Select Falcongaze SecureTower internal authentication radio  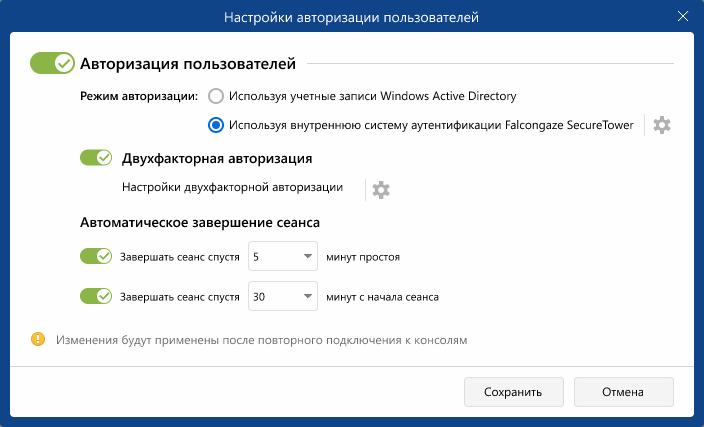coord(215,125)
